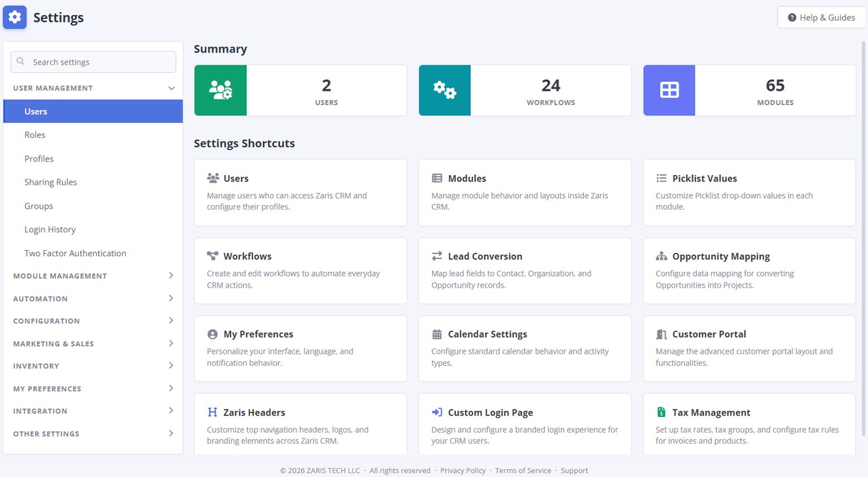Click the Users shortcut people icon
This screenshot has height=477, width=868.
click(213, 178)
